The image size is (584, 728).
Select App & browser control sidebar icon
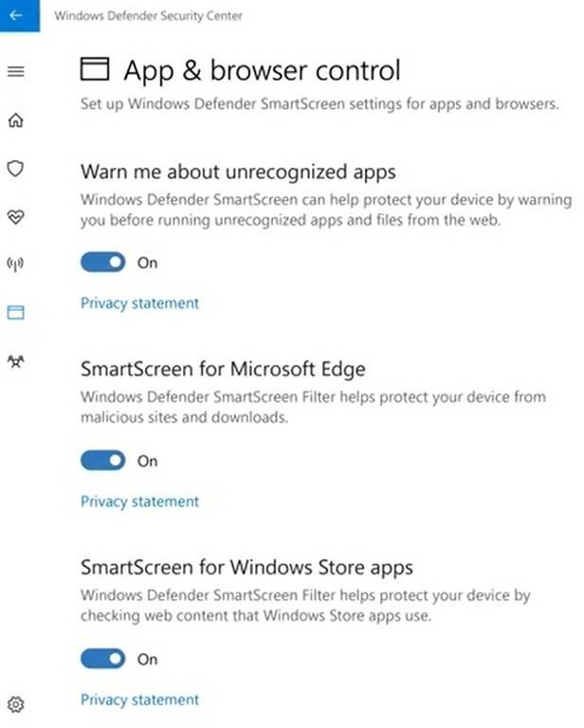pyautogui.click(x=16, y=313)
